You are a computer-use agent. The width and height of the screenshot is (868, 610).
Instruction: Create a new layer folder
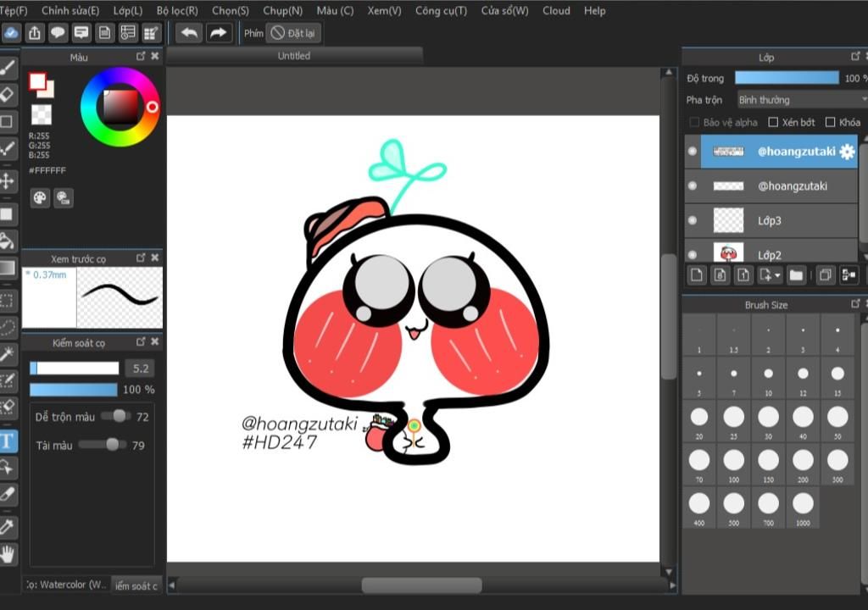click(796, 275)
